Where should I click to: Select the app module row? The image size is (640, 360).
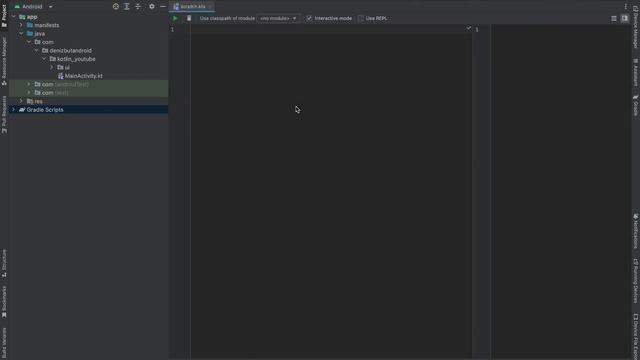88,17
